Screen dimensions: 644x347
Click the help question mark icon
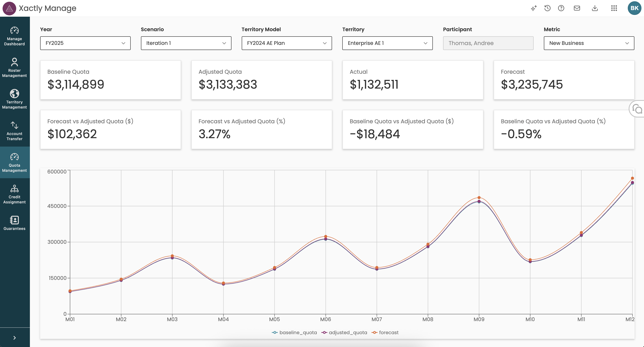click(561, 8)
